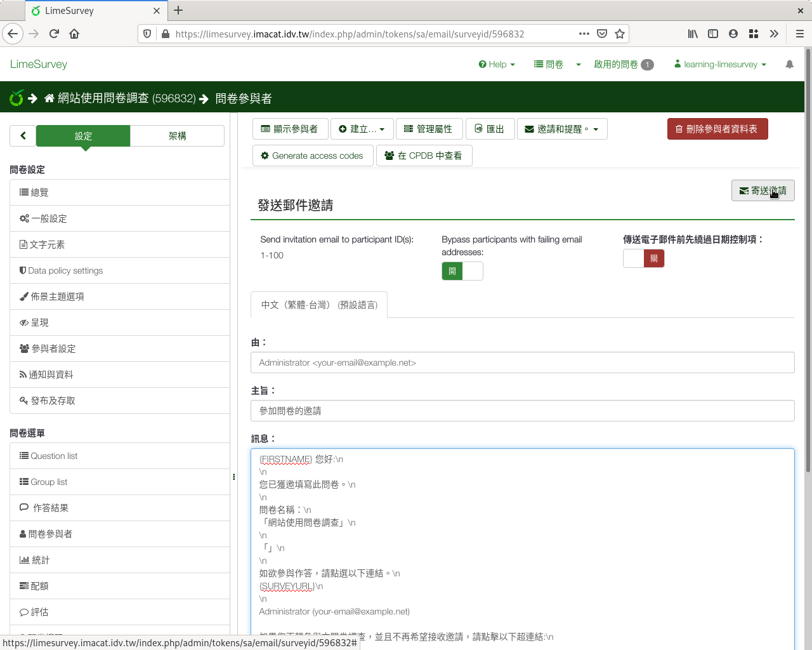Open the Help dropdown menu

497,64
